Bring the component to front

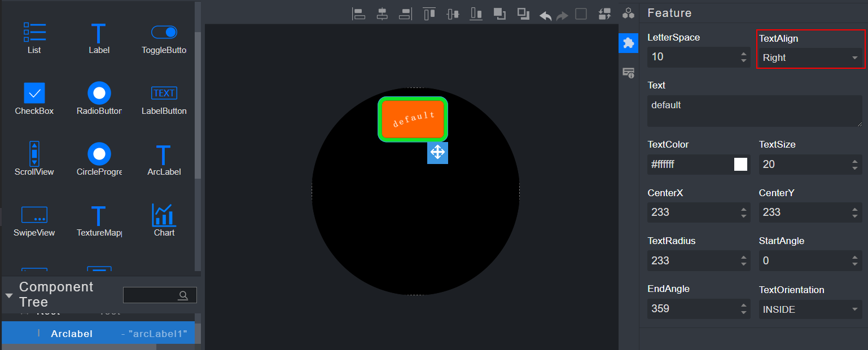(499, 14)
